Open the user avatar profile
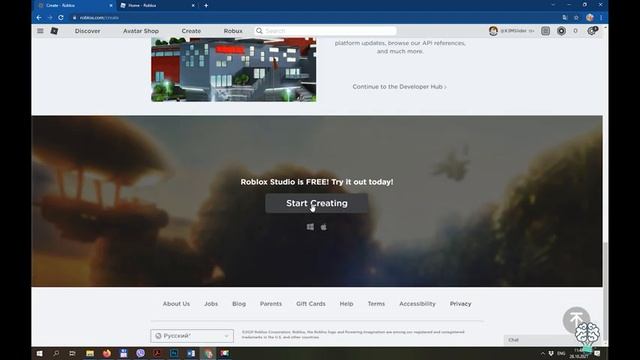The width and height of the screenshot is (640, 360). pos(493,31)
